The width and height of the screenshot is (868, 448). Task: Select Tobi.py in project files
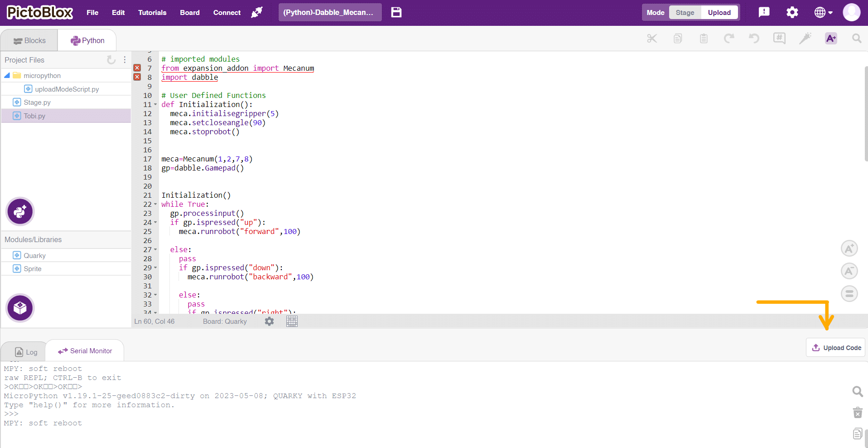click(35, 116)
